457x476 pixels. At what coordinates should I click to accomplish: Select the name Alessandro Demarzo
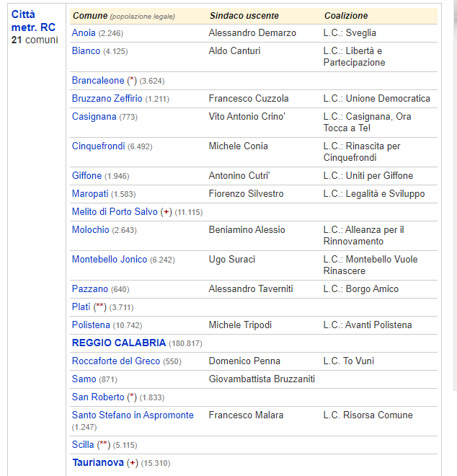(252, 32)
